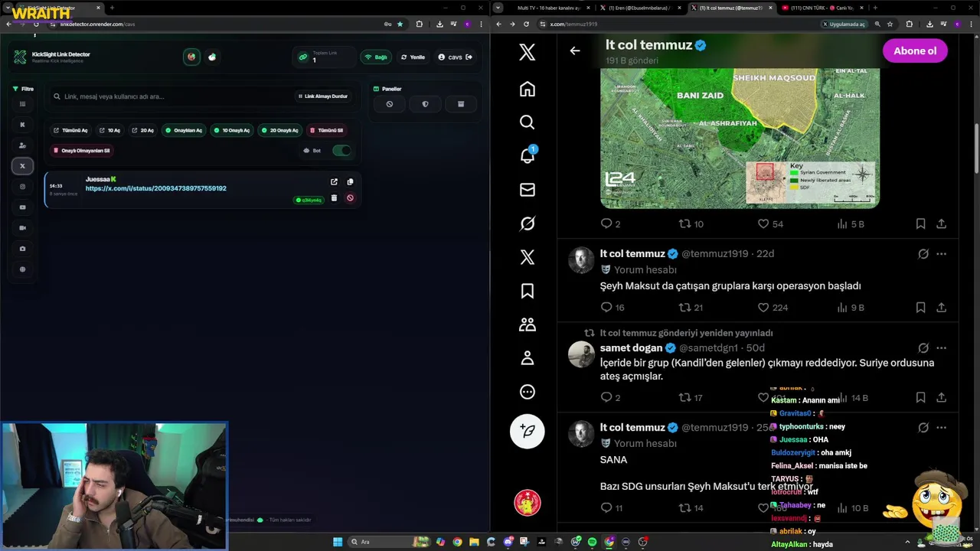The image size is (980, 551).
Task: Click the red Tümünü Sil button
Action: [326, 131]
